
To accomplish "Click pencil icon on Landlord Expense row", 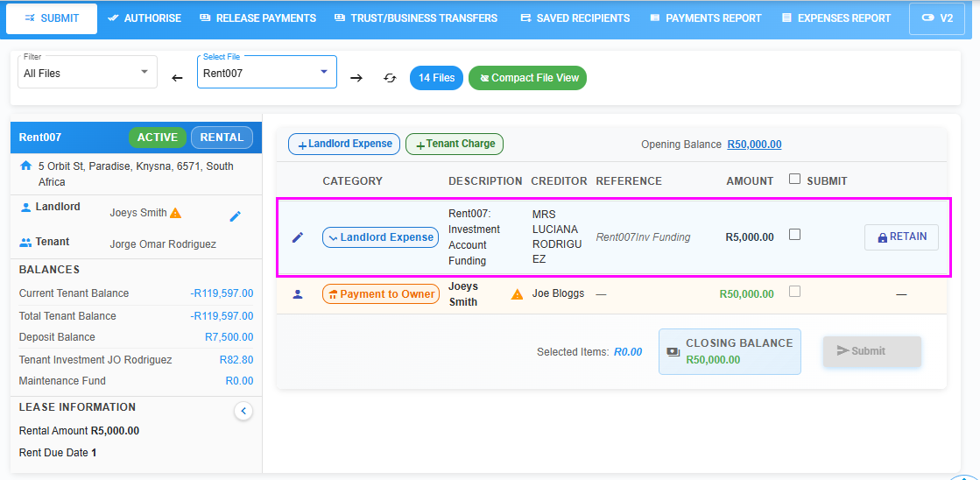I will (298, 237).
